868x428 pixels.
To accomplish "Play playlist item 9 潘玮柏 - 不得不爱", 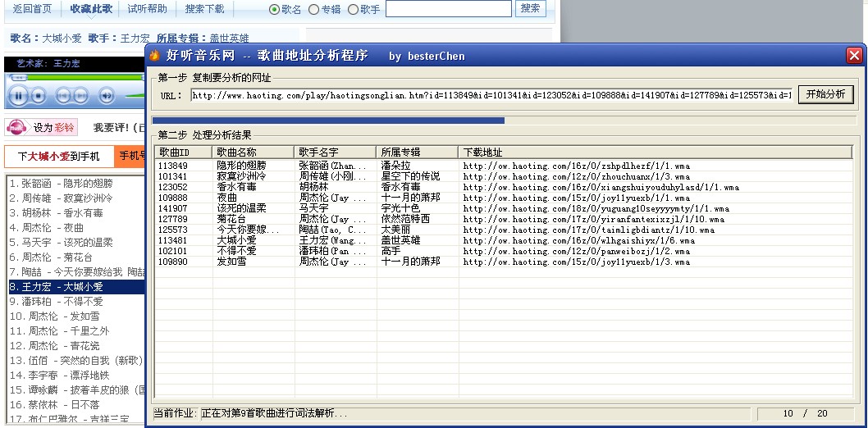I will (x=75, y=302).
